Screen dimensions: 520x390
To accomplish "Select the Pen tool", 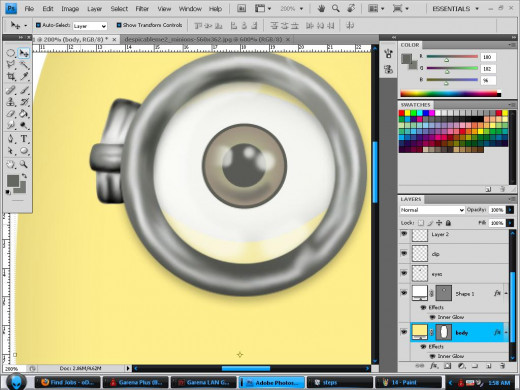I will pos(10,138).
